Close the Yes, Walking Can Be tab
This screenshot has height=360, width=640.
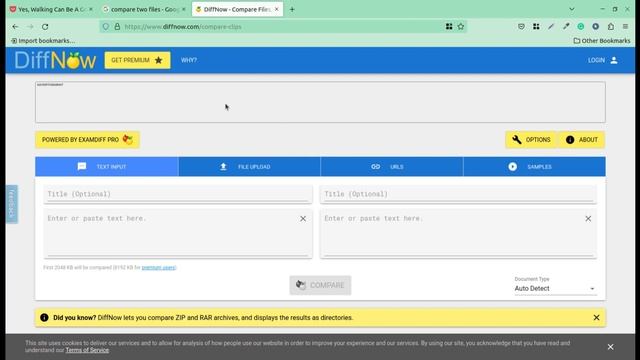point(91,9)
